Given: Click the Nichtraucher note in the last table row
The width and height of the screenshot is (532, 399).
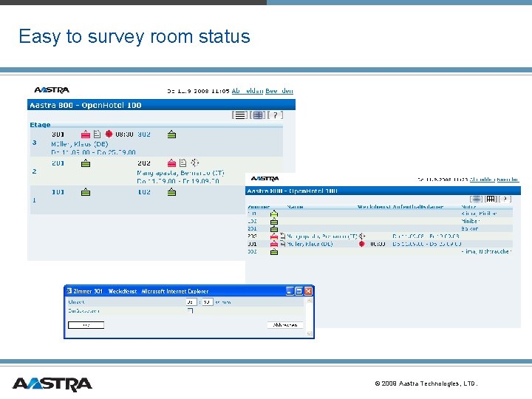Looking at the screenshot, I should 486,251.
